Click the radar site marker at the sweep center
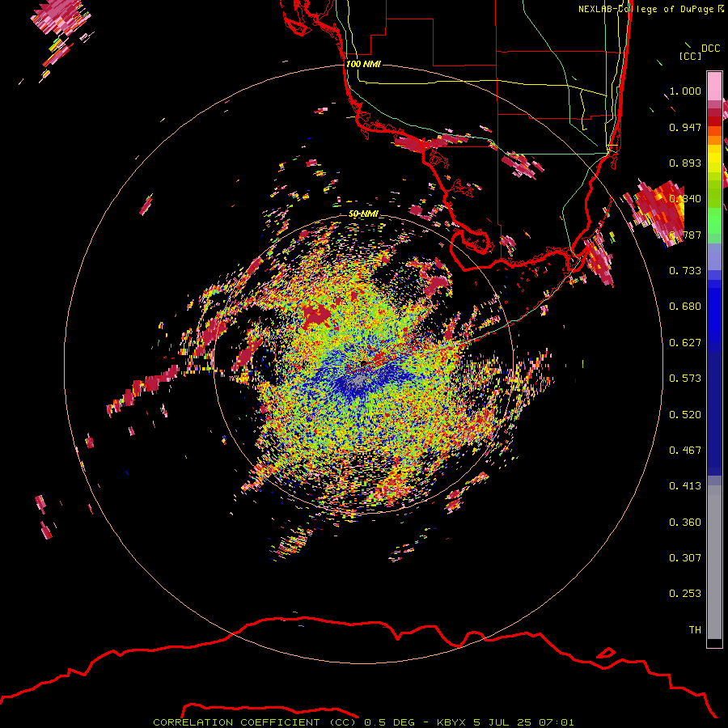Viewport: 728px width, 728px height. click(x=364, y=363)
